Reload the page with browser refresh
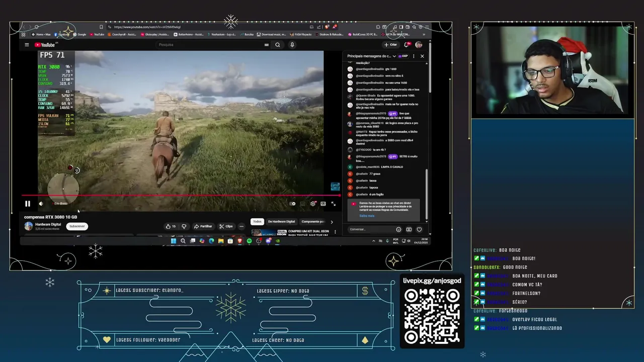Image resolution: width=644 pixels, height=362 pixels. 36,27
